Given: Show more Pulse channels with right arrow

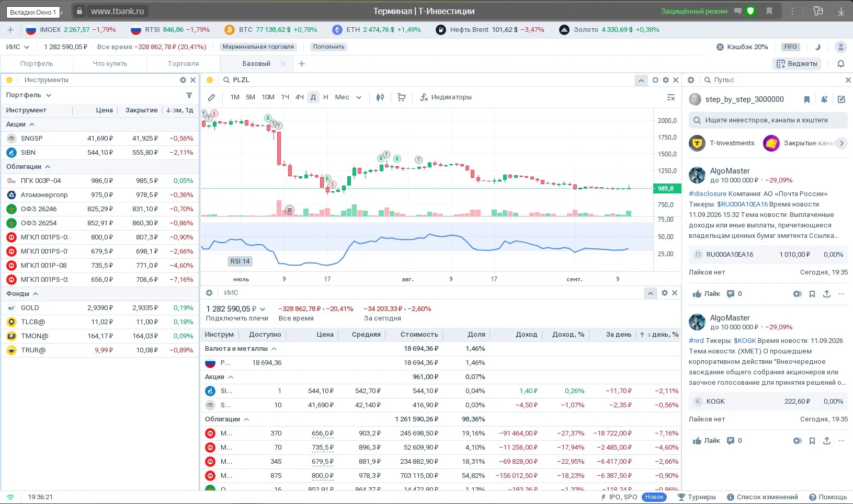Looking at the screenshot, I should click(841, 143).
